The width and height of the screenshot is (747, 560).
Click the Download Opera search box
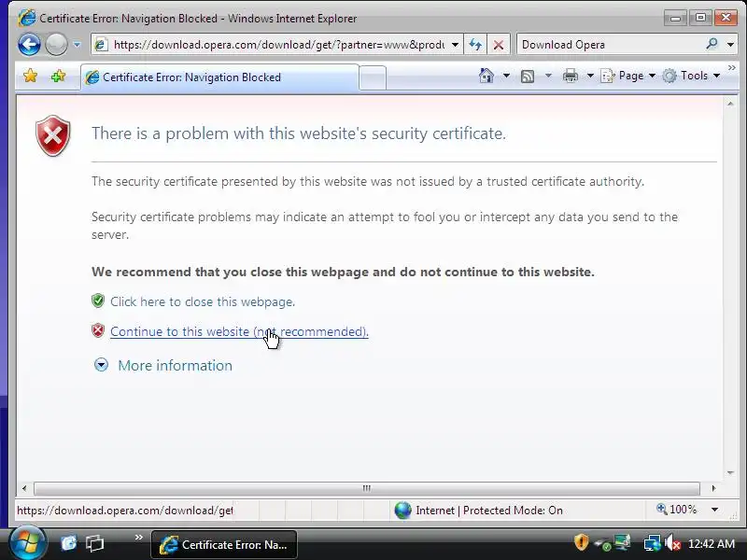tap(610, 45)
